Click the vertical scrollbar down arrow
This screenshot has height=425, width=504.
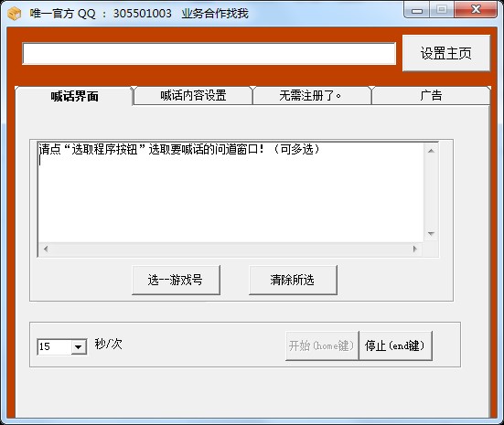pos(432,234)
